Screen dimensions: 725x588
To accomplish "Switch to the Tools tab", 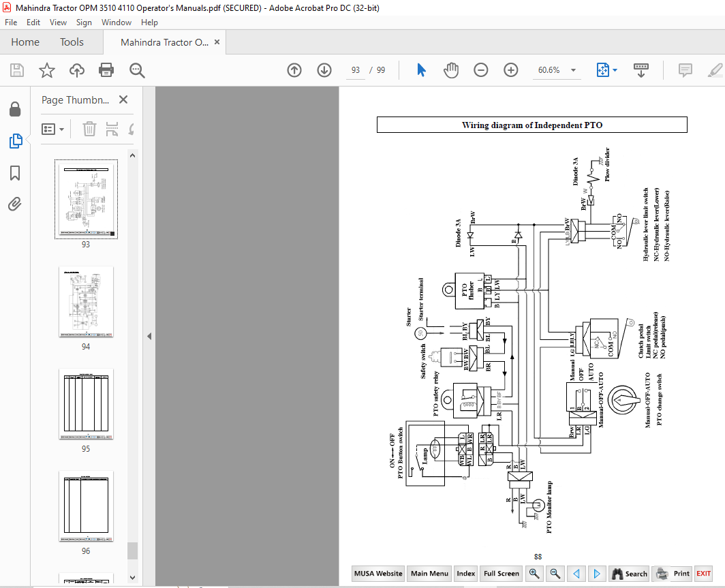I will (x=72, y=42).
